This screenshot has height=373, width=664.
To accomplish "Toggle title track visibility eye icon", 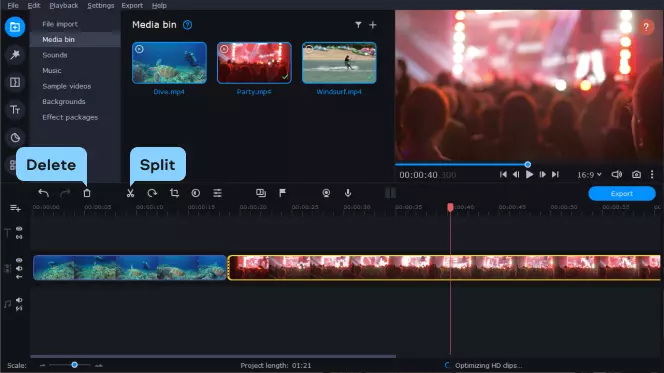I will pyautogui.click(x=19, y=229).
